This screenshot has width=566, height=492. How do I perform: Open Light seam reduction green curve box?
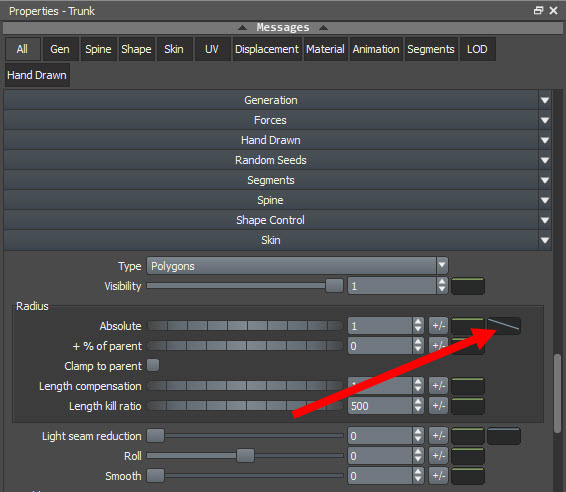point(467,436)
